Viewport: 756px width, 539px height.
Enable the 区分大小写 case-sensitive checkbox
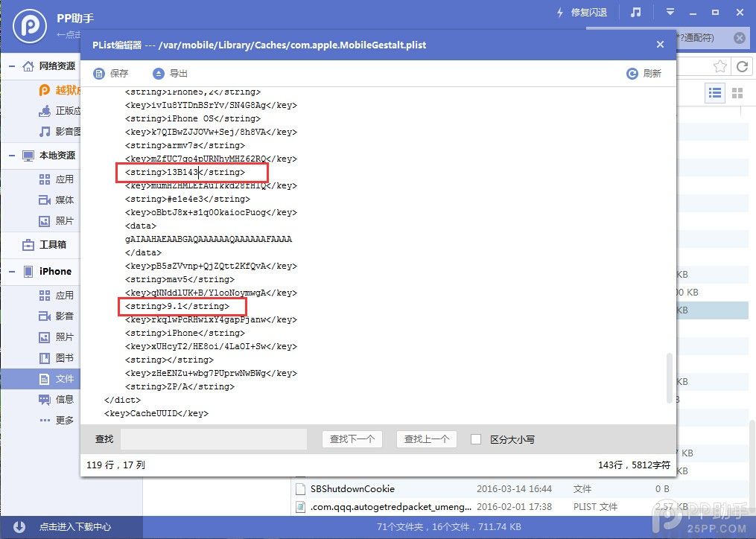point(476,439)
